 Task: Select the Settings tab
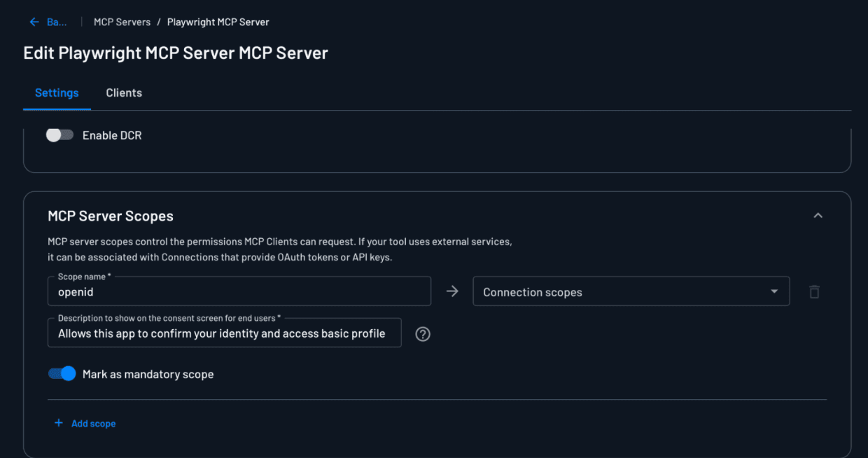click(57, 92)
